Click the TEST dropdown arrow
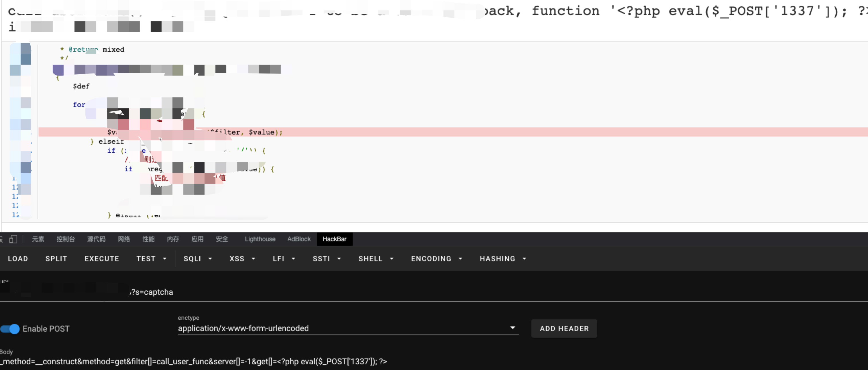The image size is (868, 370). 165,259
